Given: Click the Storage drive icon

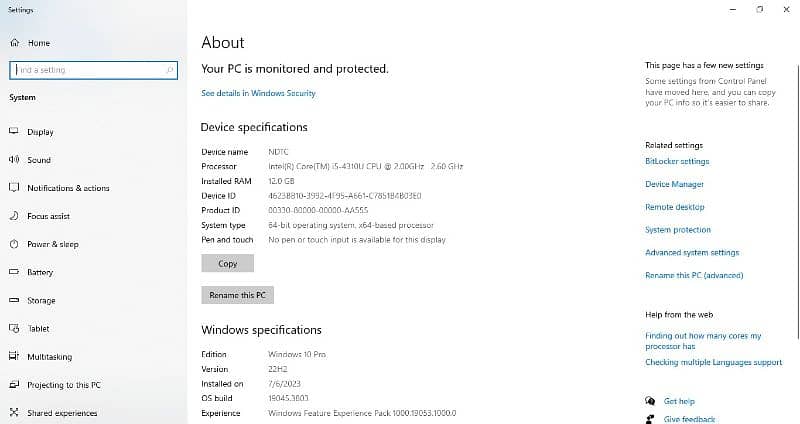Looking at the screenshot, I should pos(14,300).
